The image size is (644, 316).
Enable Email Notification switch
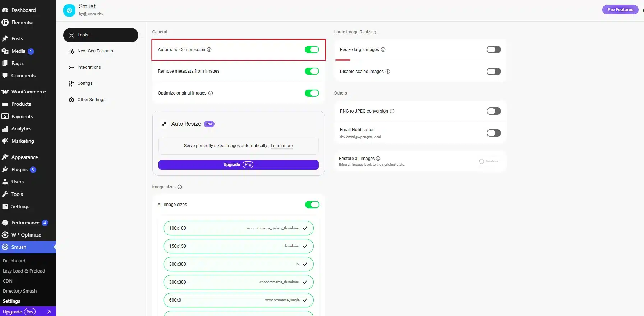[493, 133]
